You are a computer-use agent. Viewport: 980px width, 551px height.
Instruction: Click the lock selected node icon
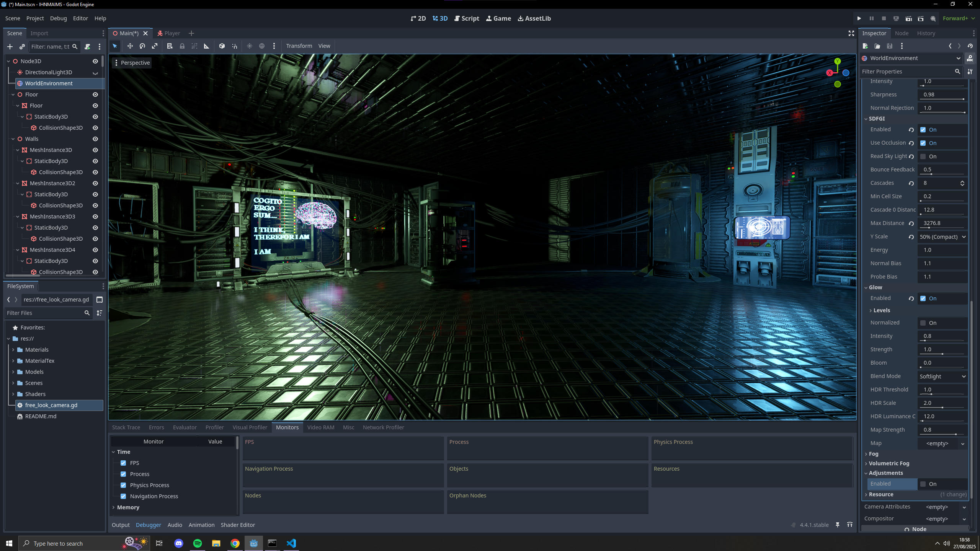click(x=182, y=46)
